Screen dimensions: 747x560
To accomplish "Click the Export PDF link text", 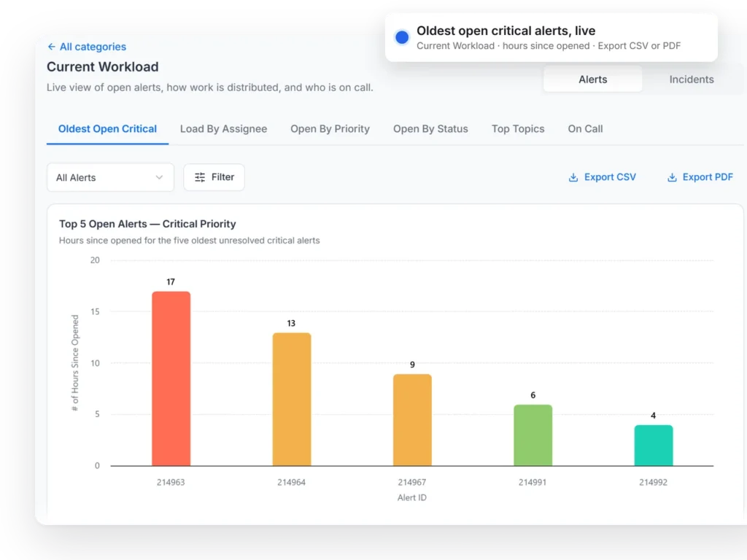I will 708,177.
